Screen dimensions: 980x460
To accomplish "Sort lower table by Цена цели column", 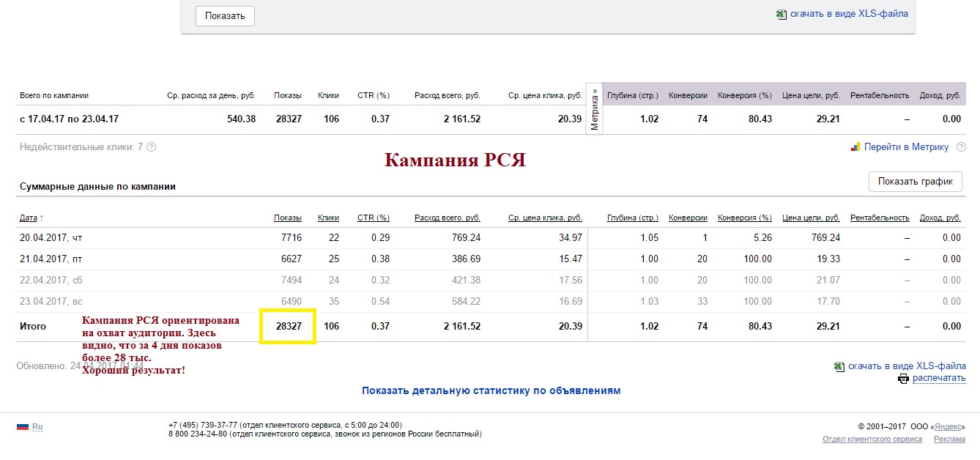I will click(x=811, y=218).
